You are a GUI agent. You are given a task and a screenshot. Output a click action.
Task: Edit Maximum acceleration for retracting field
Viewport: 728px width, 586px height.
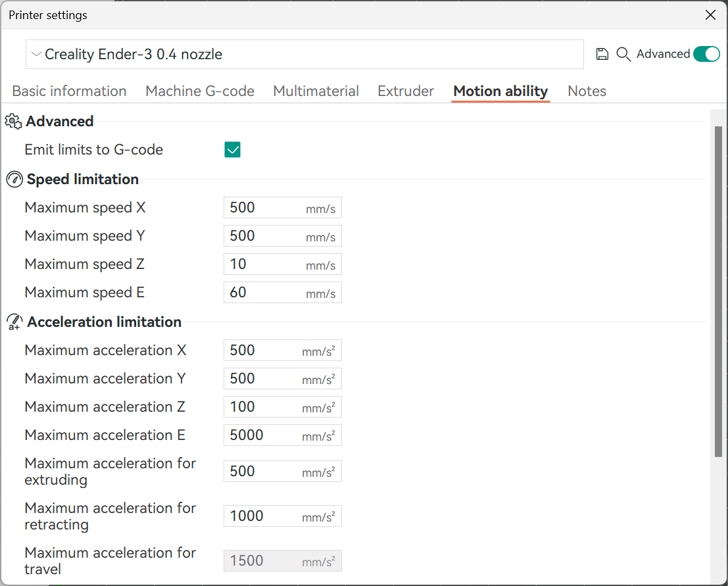282,516
